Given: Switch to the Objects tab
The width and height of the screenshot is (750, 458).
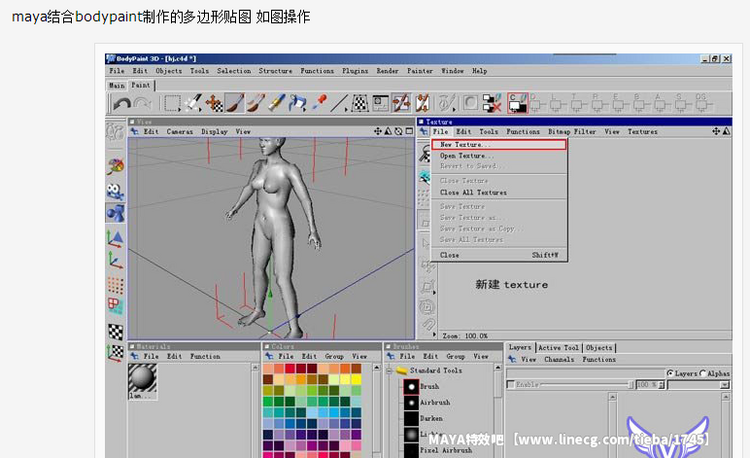Looking at the screenshot, I should pos(599,348).
